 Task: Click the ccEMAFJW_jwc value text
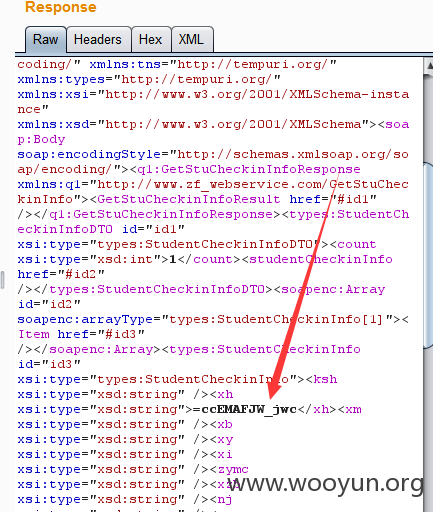click(x=249, y=409)
